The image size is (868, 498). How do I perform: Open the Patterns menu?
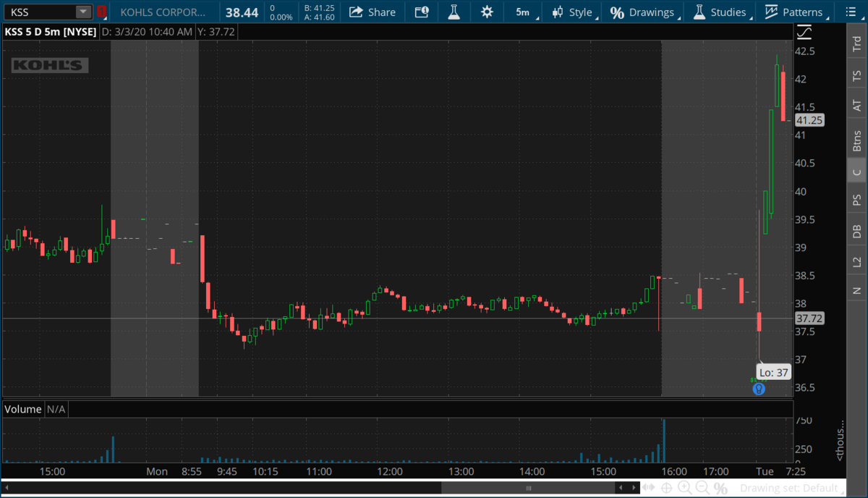coord(793,12)
